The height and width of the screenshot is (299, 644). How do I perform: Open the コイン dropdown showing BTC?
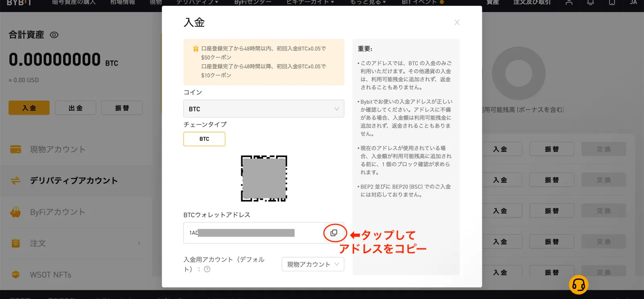pyautogui.click(x=264, y=109)
